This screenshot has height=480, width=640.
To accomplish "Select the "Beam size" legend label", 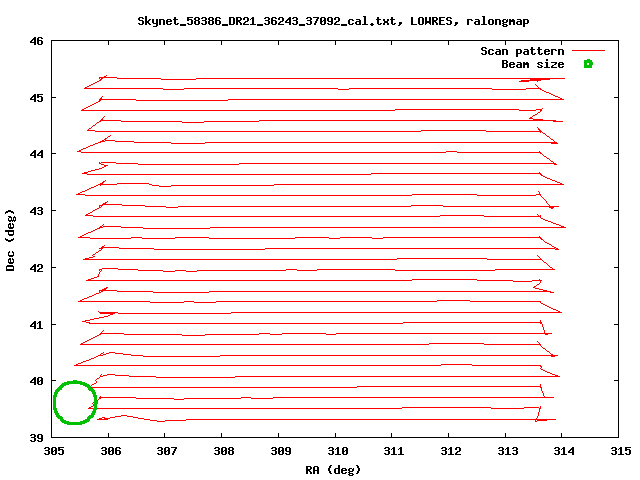I will [x=532, y=64].
